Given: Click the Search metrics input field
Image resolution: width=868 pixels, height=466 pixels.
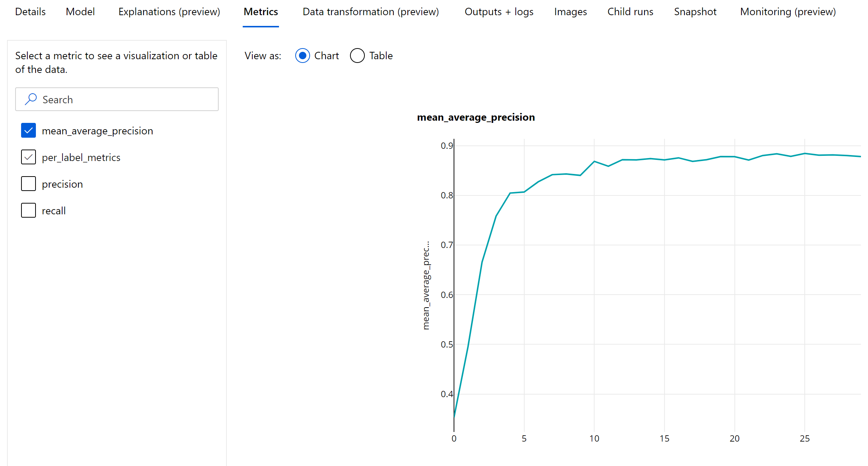Looking at the screenshot, I should pos(117,100).
